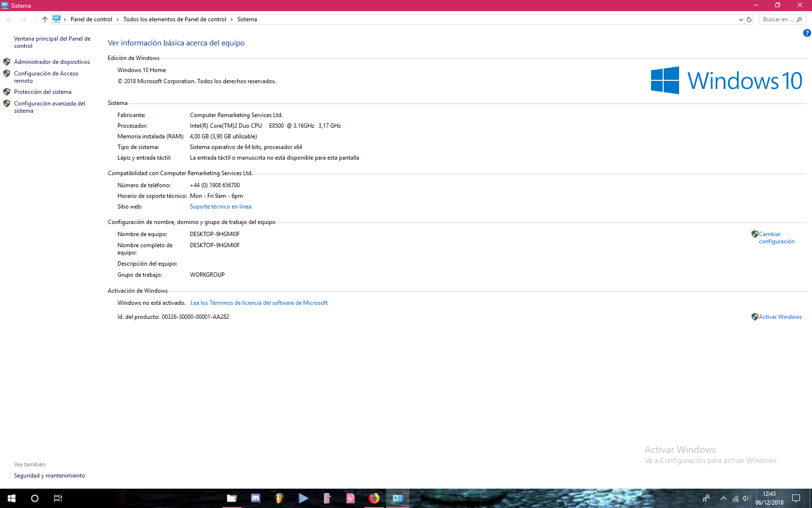The width and height of the screenshot is (812, 508).
Task: Open the Windows Start menu
Action: [12, 498]
